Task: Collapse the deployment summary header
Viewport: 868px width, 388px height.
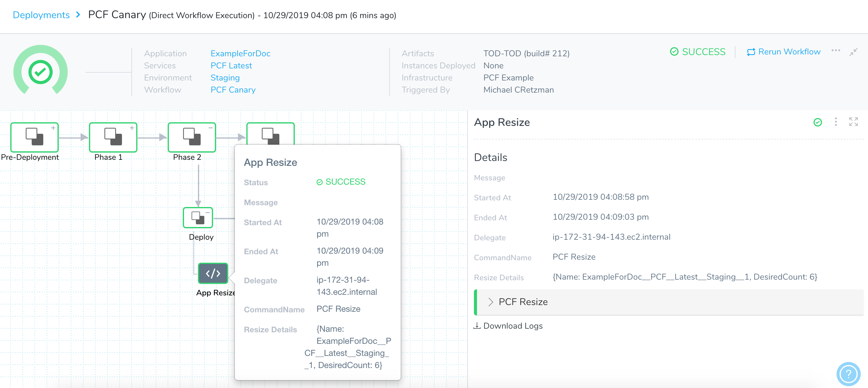Action: pyautogui.click(x=853, y=52)
